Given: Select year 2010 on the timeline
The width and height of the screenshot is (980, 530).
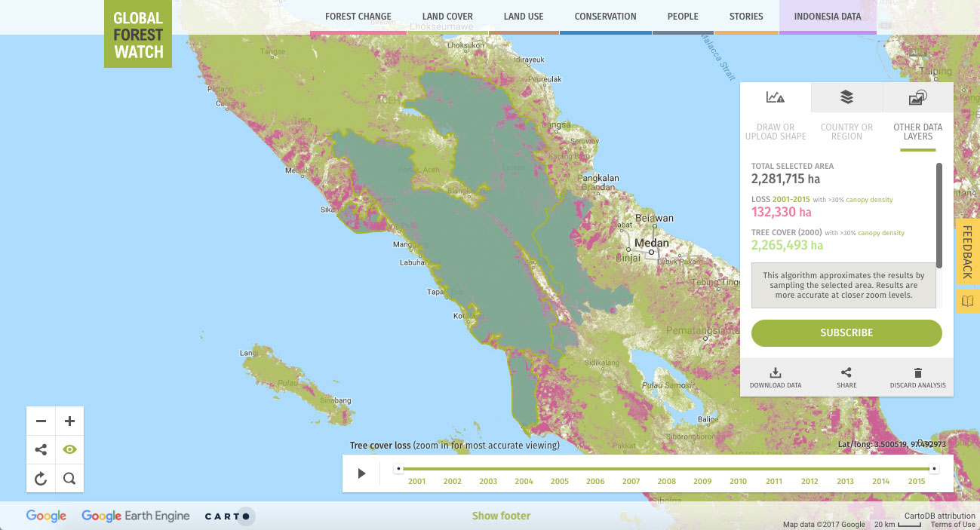Looking at the screenshot, I should (738, 482).
